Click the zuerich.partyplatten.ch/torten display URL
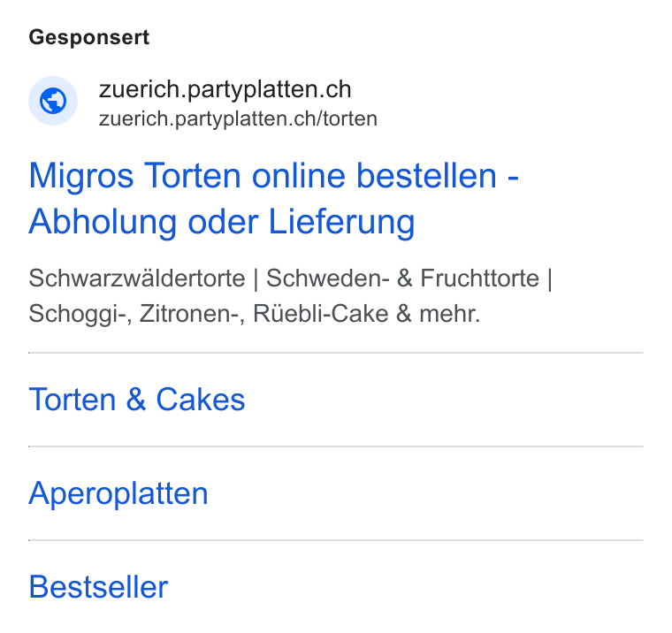 238,118
